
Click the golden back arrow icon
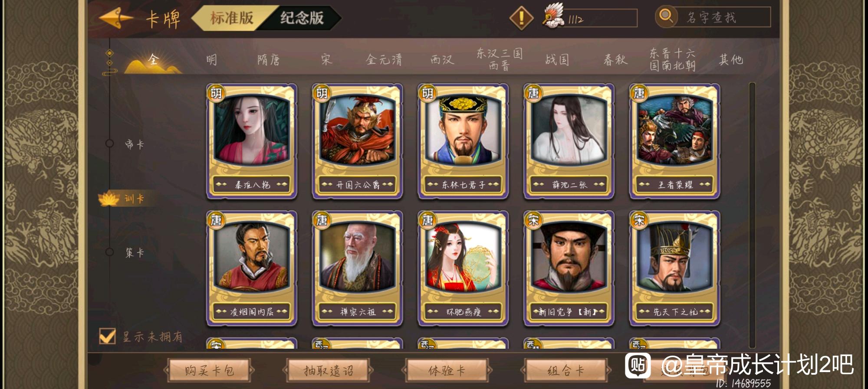pos(116,18)
